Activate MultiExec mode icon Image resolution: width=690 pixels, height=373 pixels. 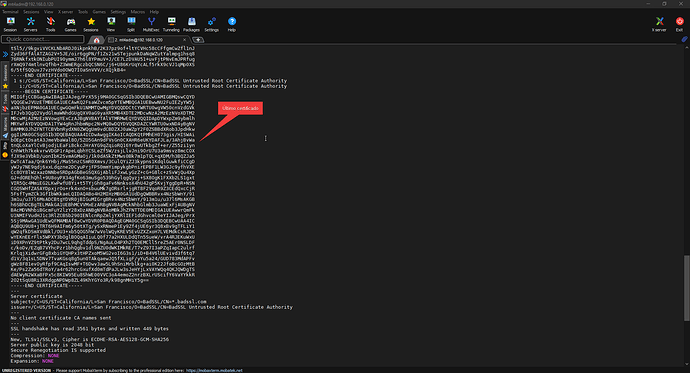[151, 24]
